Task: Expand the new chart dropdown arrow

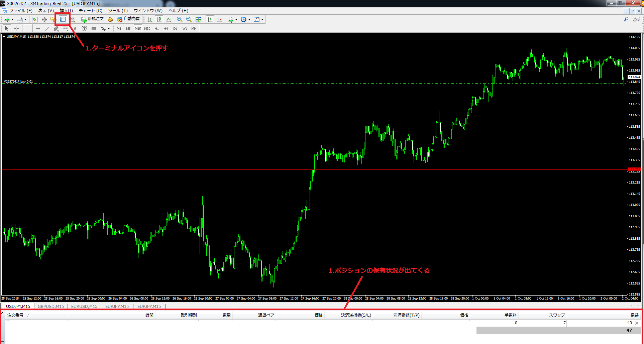Action: pos(12,20)
